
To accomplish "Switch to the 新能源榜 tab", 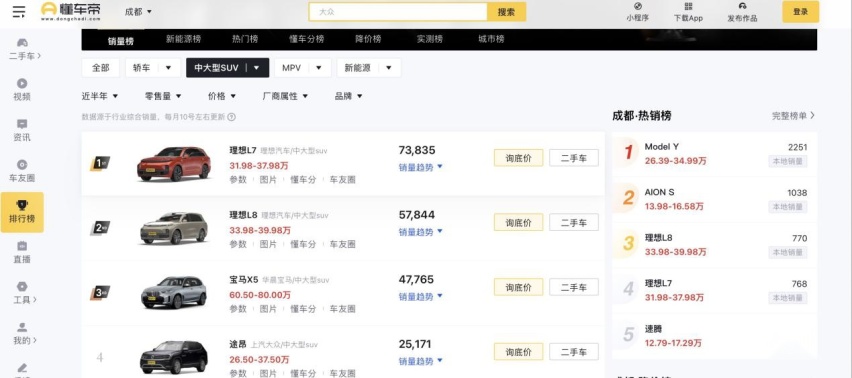I will [183, 39].
